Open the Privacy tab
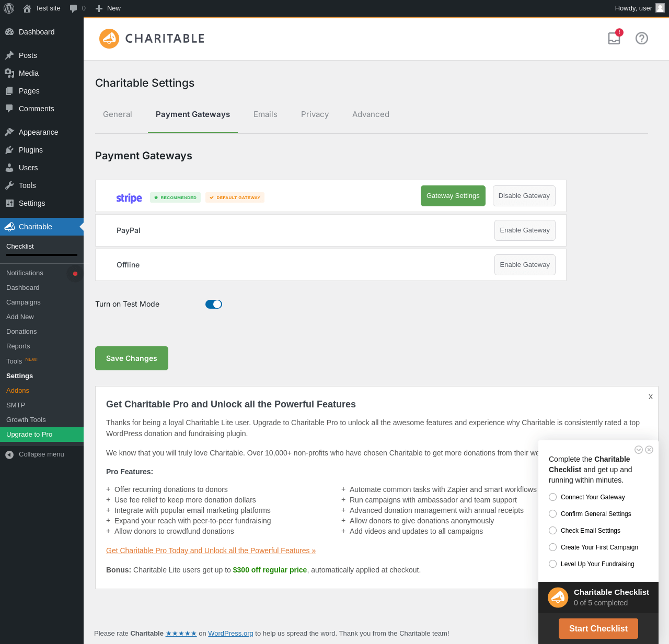 (315, 114)
